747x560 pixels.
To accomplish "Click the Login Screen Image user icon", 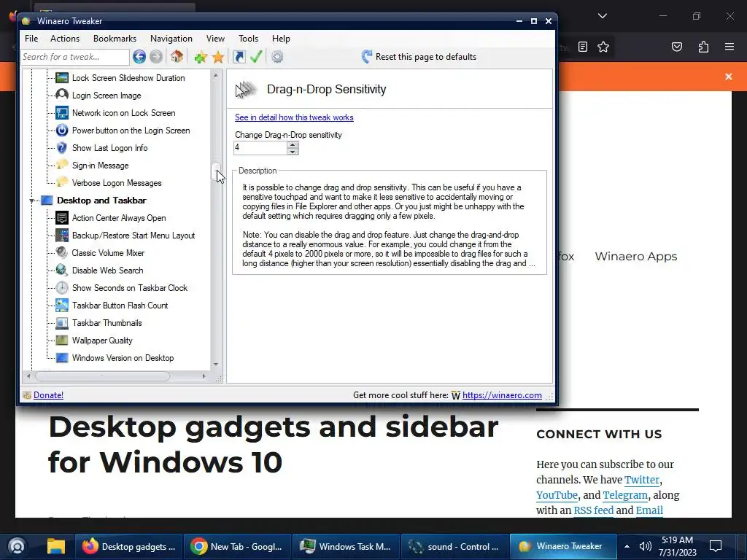I will 62,96.
